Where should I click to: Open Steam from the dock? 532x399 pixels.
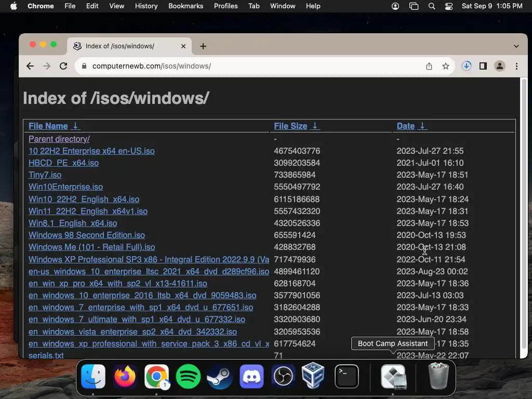pos(220,376)
